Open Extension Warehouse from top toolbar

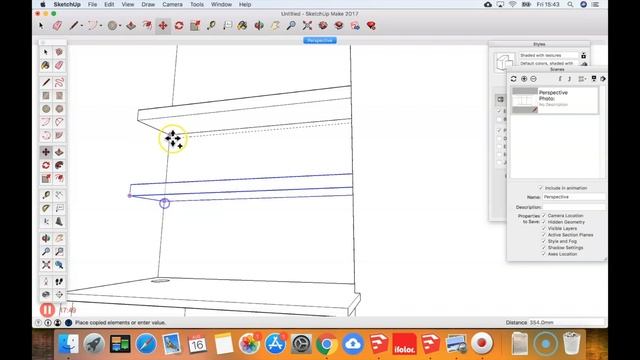pos(339,26)
